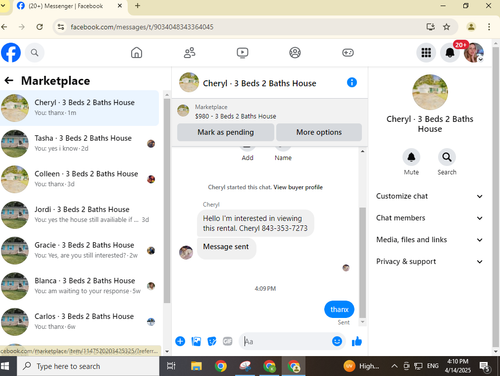The width and height of the screenshot is (500, 376).
Task: Open Groups icon in top navigation
Action: (295, 53)
